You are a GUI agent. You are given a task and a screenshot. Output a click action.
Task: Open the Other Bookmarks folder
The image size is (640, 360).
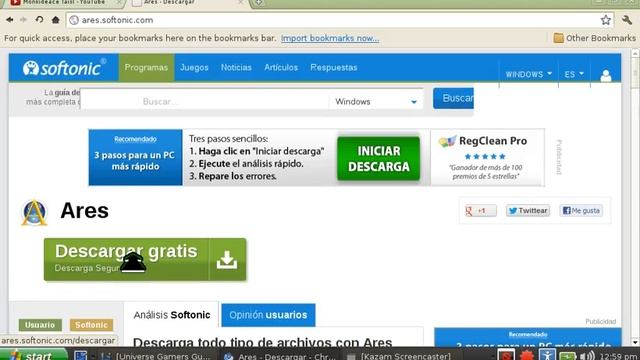click(595, 38)
